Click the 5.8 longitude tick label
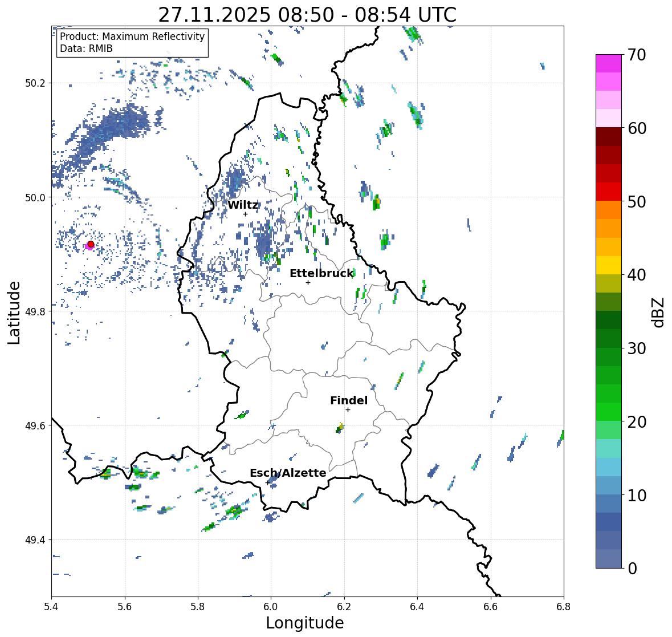Screen dimensions: 672x637 click(198, 607)
